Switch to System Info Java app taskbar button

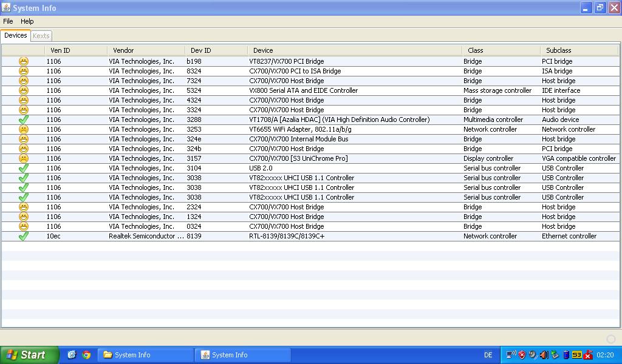(x=243, y=355)
